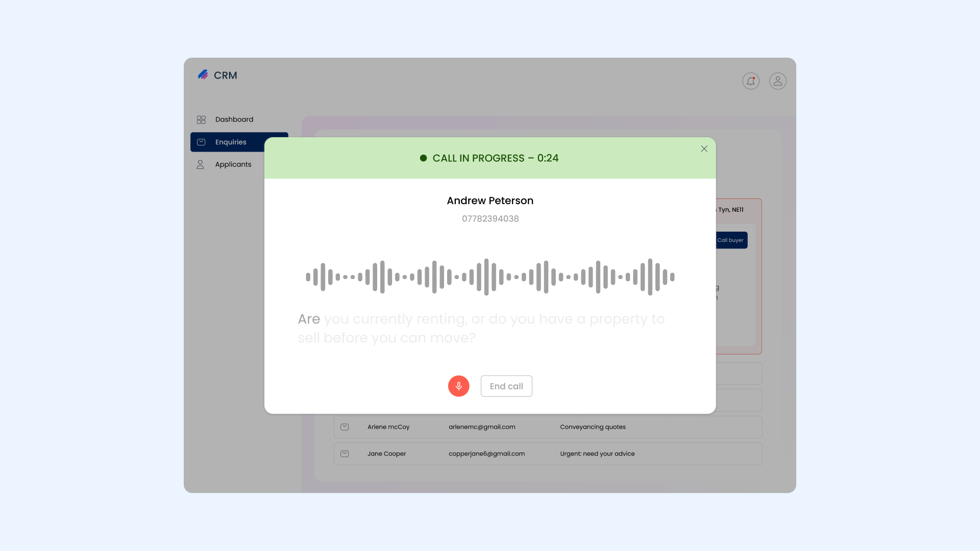Select the Enquiries menu item
The image size is (980, 551).
pos(231,142)
